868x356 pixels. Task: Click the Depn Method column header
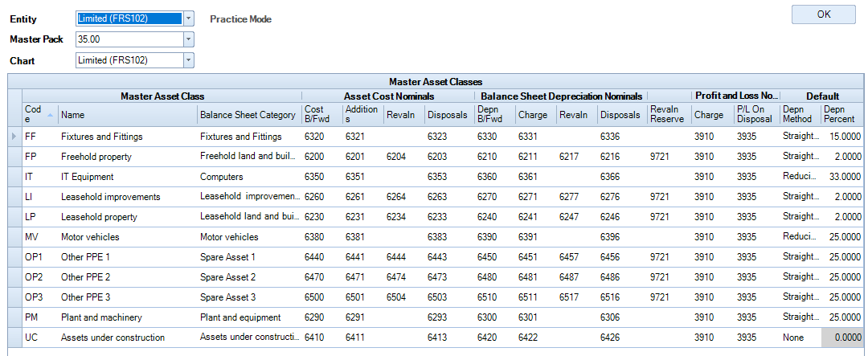(800, 114)
